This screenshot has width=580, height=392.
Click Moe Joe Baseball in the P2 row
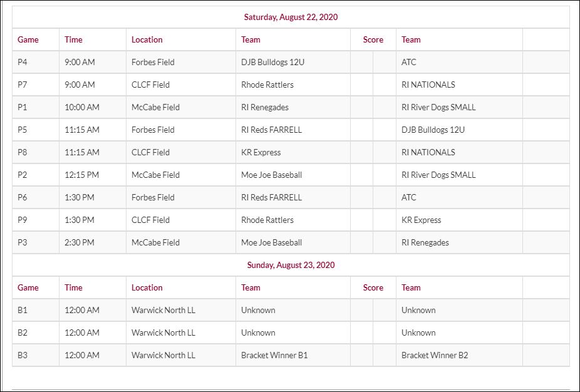271,175
